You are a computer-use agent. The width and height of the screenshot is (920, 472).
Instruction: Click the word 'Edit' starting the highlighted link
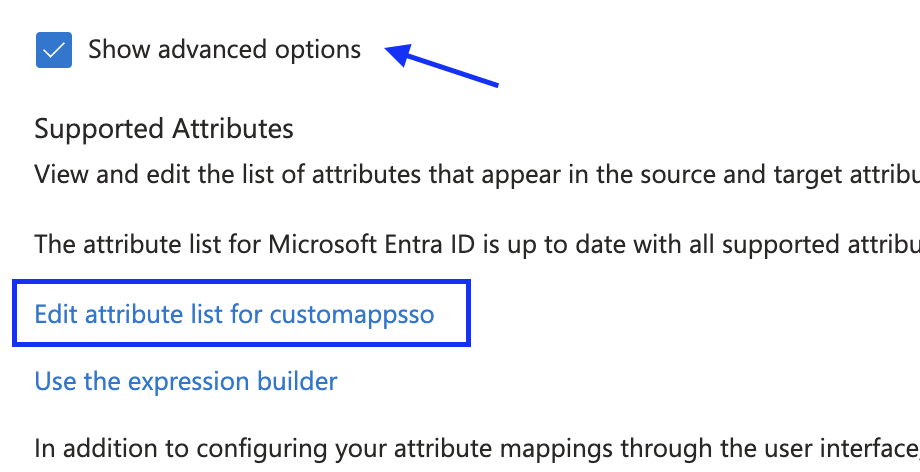pos(56,314)
